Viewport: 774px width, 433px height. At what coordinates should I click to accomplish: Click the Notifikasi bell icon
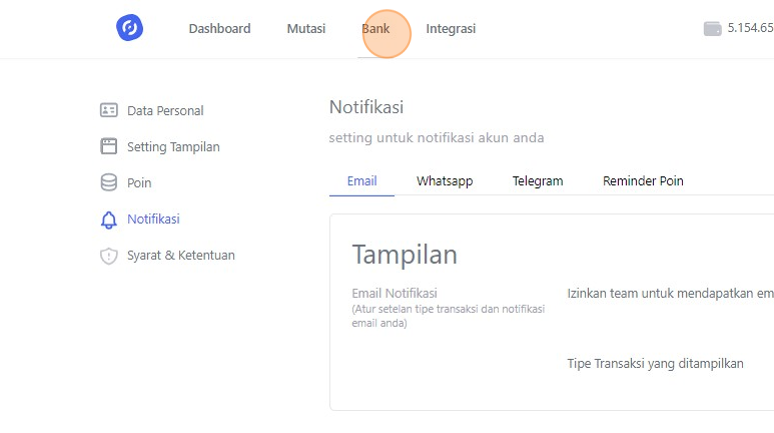pos(109,220)
